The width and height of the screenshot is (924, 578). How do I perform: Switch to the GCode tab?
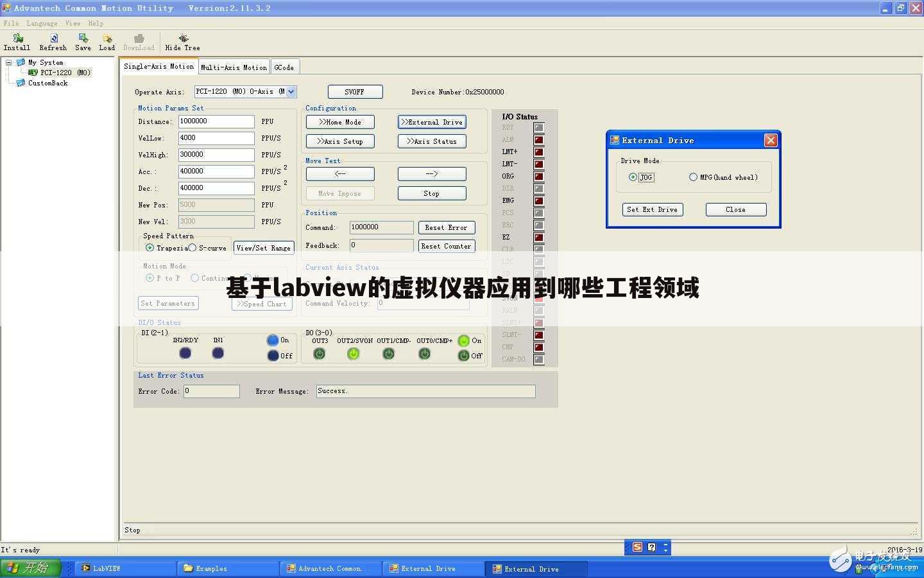pos(284,67)
